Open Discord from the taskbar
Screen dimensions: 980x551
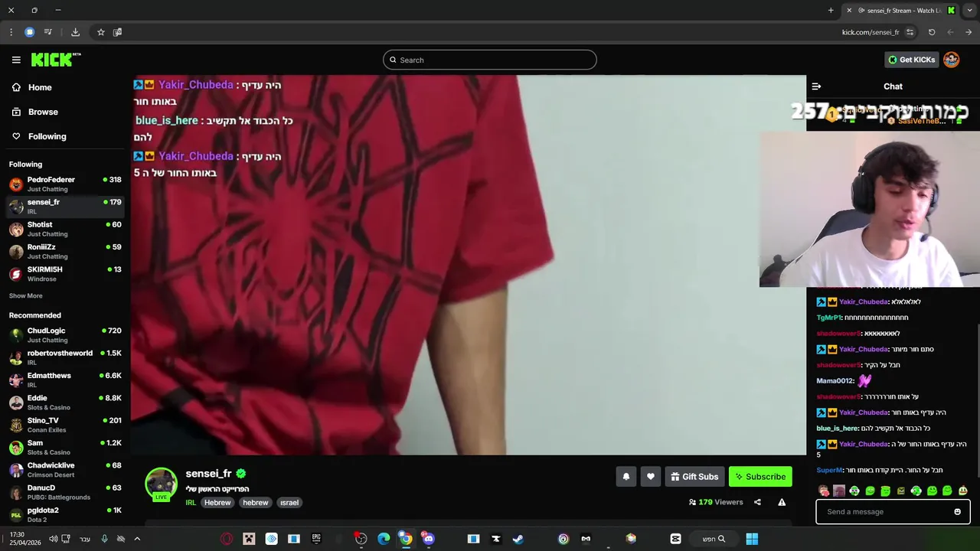(x=428, y=539)
